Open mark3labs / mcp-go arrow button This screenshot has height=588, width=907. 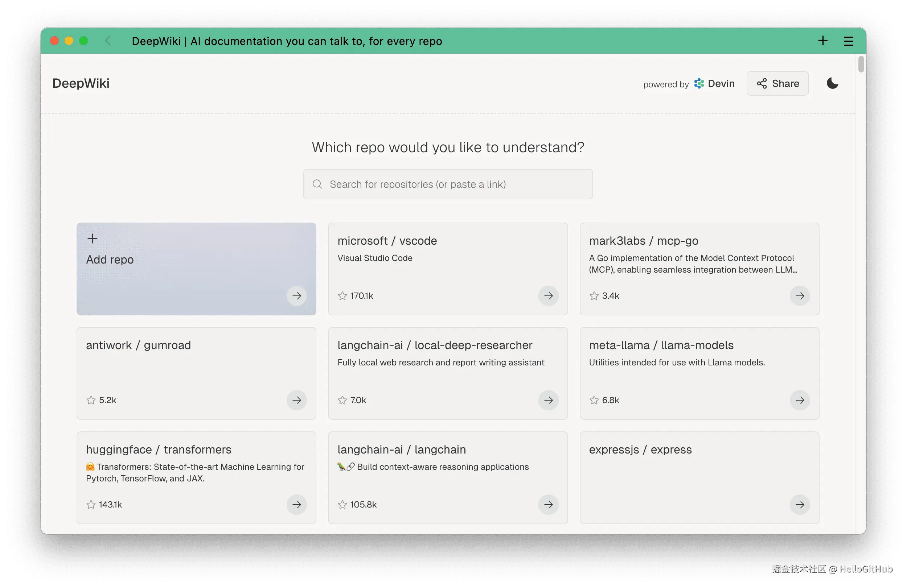pyautogui.click(x=800, y=296)
